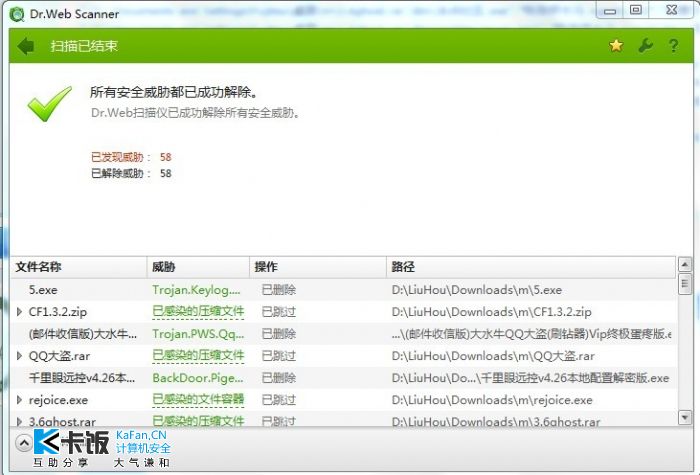Open the BackDoor.Pige threat link
This screenshot has width=700, height=475.
point(196,378)
